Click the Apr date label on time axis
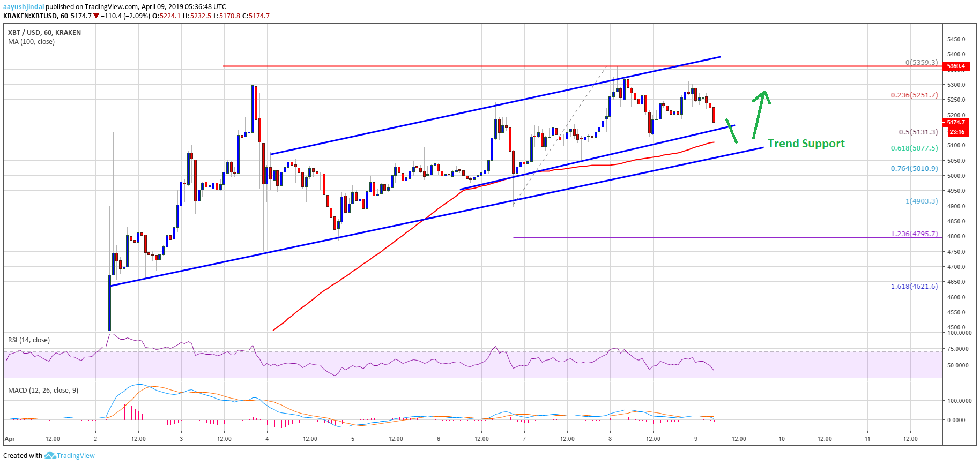The width and height of the screenshot is (980, 465). tap(9, 439)
